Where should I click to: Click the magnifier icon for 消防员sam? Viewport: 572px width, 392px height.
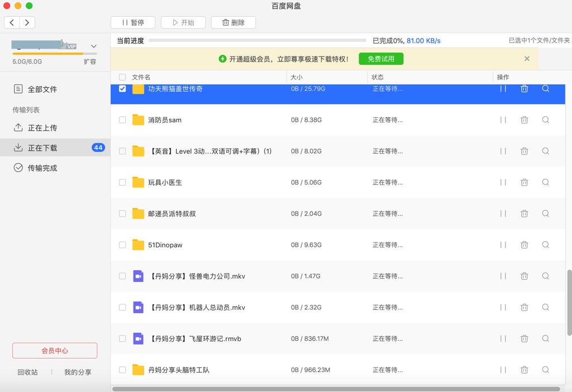point(545,120)
